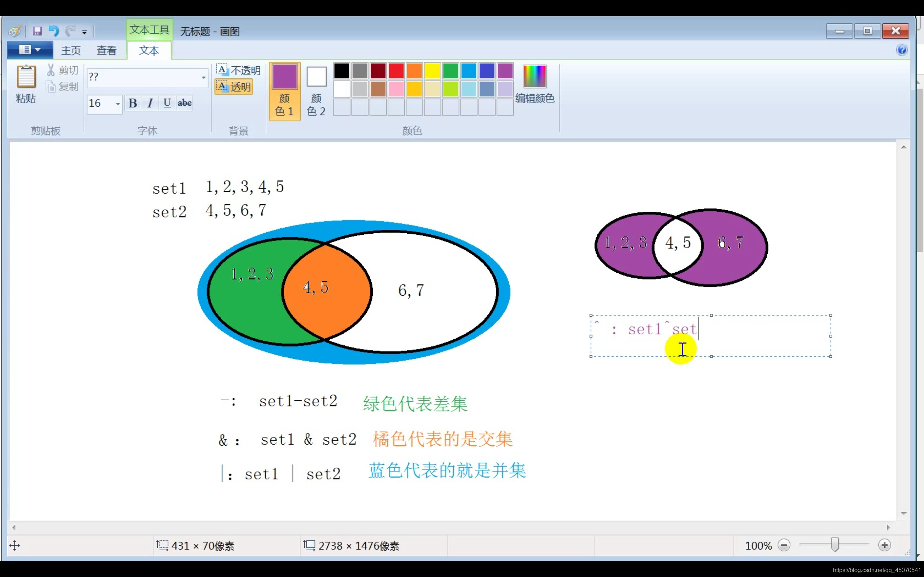Toggle Strikethrough abc formatting
This screenshot has width=924, height=577.
[184, 103]
